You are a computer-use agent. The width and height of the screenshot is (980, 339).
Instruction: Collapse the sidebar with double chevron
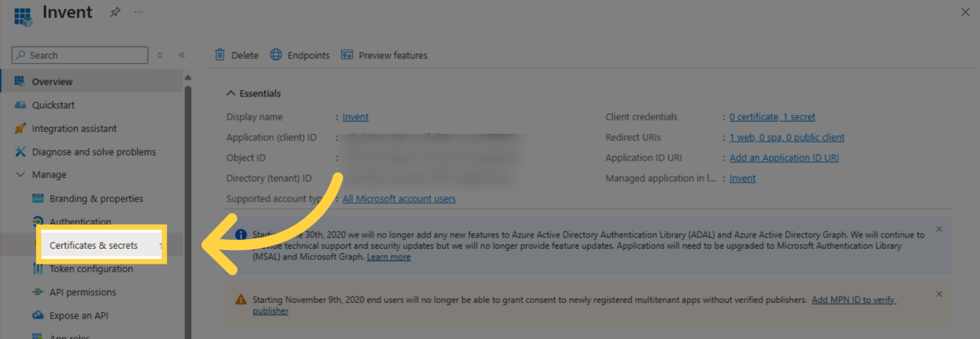182,55
